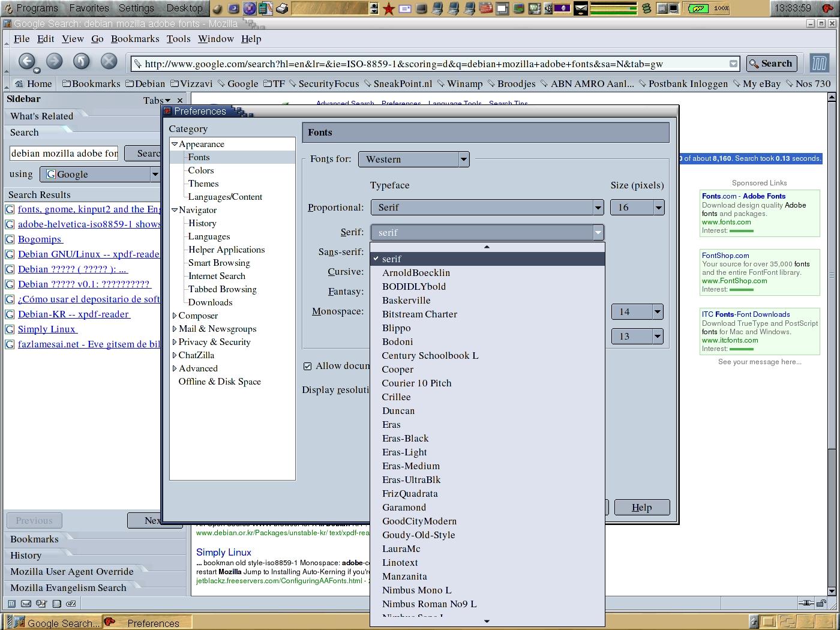The width and height of the screenshot is (840, 630).
Task: Open the Mozilla Evangelism Search sidebar tab
Action: (68, 588)
